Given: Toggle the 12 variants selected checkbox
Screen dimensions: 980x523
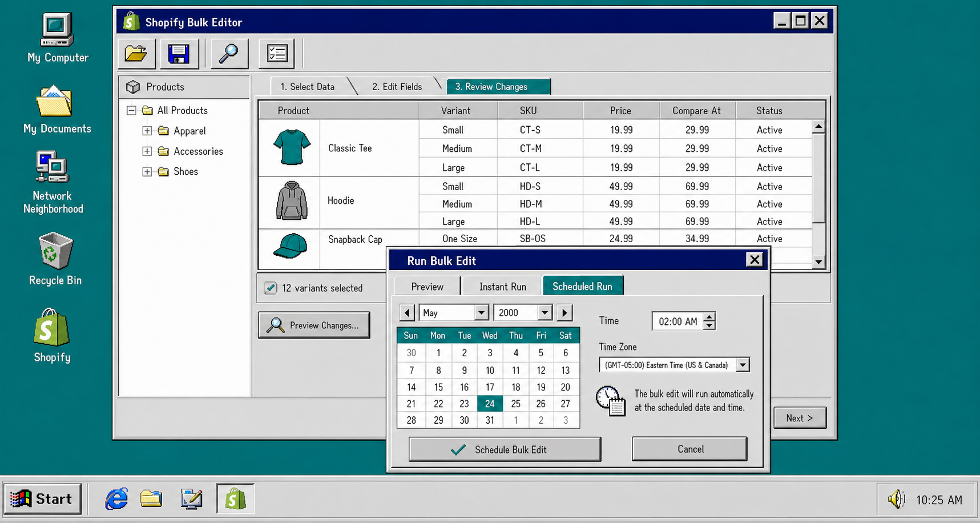Looking at the screenshot, I should [271, 288].
